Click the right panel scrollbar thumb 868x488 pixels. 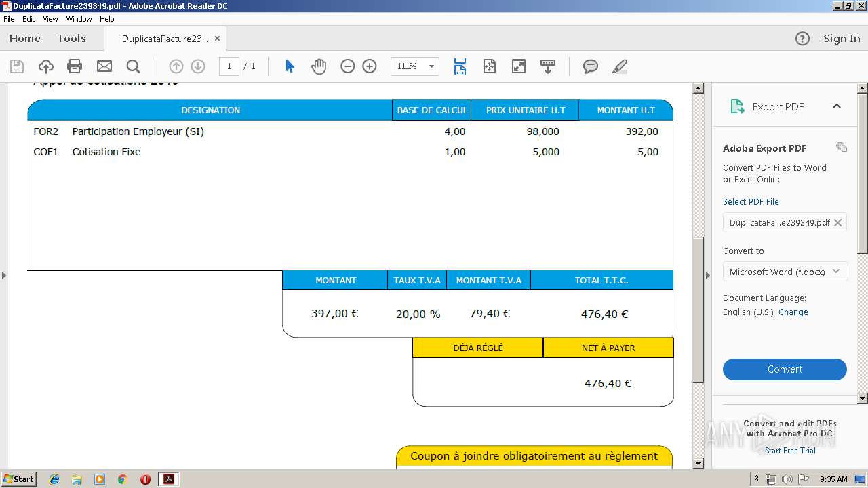coord(863,174)
